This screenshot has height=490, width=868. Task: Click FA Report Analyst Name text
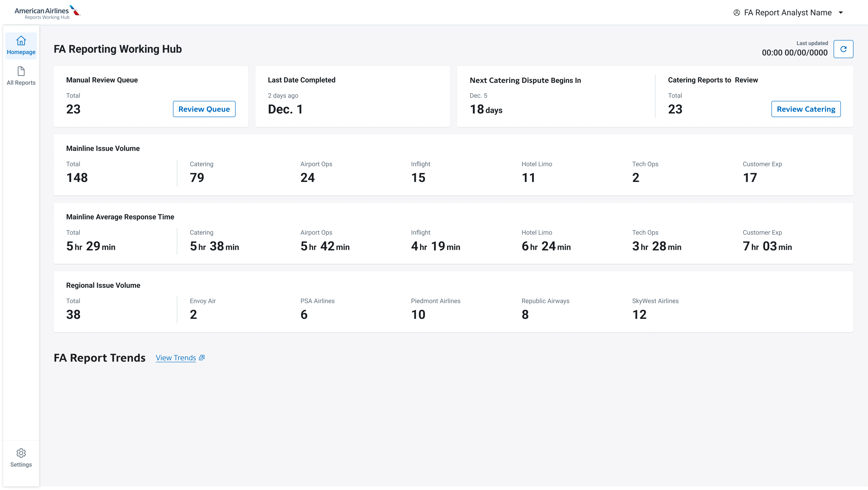(x=788, y=13)
